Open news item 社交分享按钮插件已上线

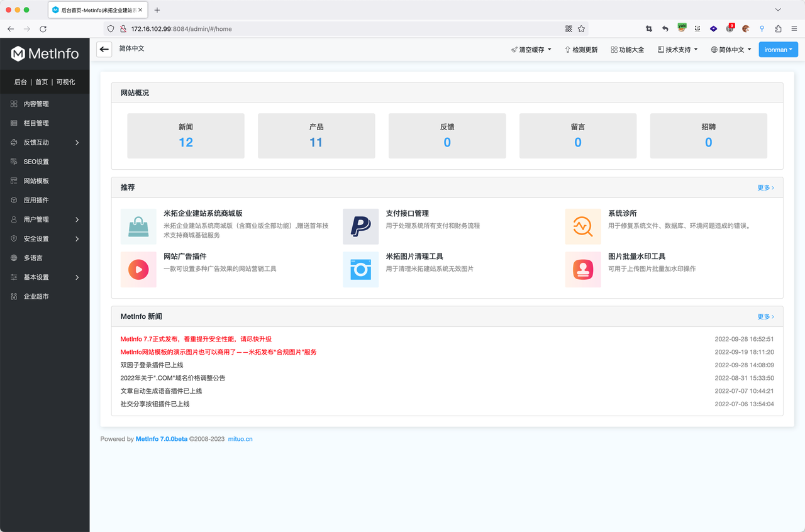(x=155, y=404)
